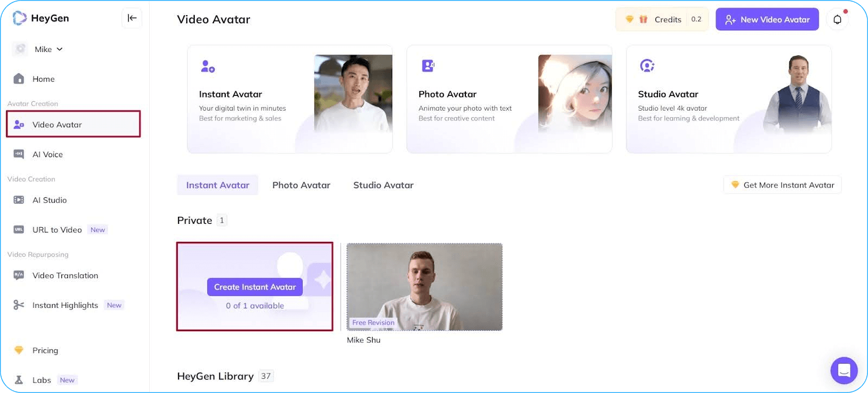
Task: Click the Mike Shu avatar name
Action: tap(363, 340)
